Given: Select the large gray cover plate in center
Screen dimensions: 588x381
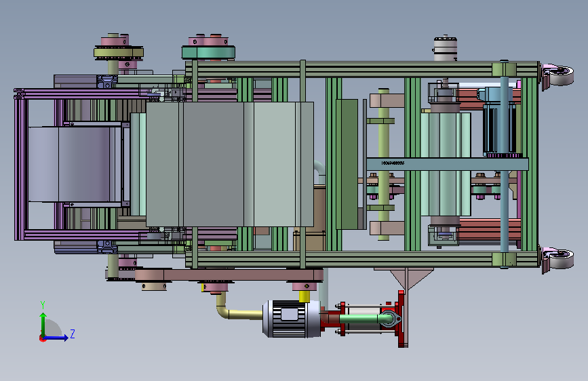Looking at the screenshot, I should (x=229, y=164).
